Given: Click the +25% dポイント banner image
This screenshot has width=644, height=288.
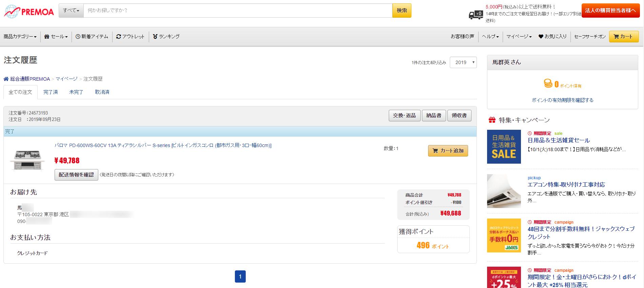Looking at the screenshot, I should point(504,277).
